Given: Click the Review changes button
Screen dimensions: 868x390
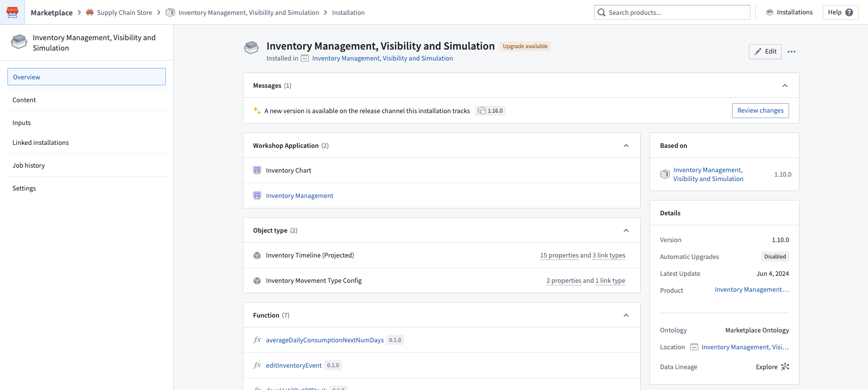Looking at the screenshot, I should coord(760,111).
